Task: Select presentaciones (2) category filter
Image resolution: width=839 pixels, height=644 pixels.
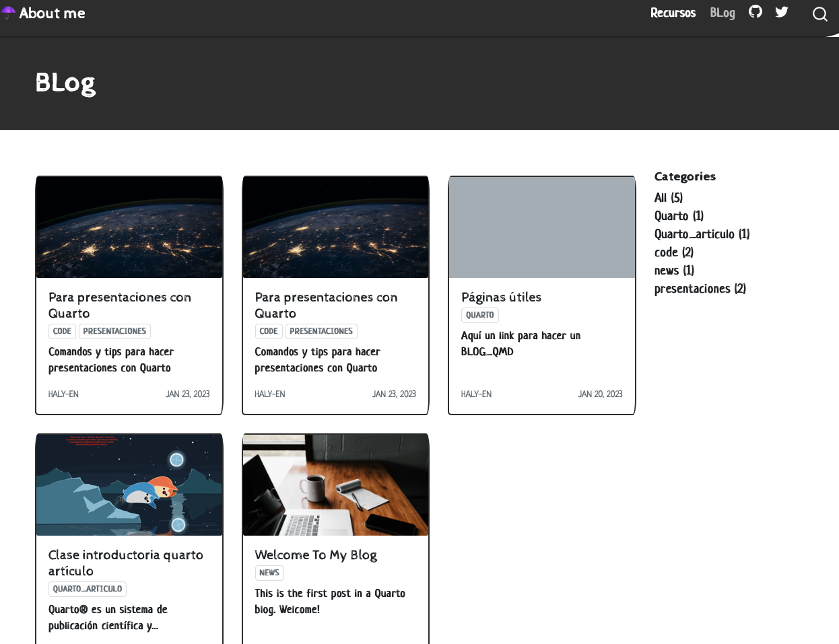Action: 700,289
